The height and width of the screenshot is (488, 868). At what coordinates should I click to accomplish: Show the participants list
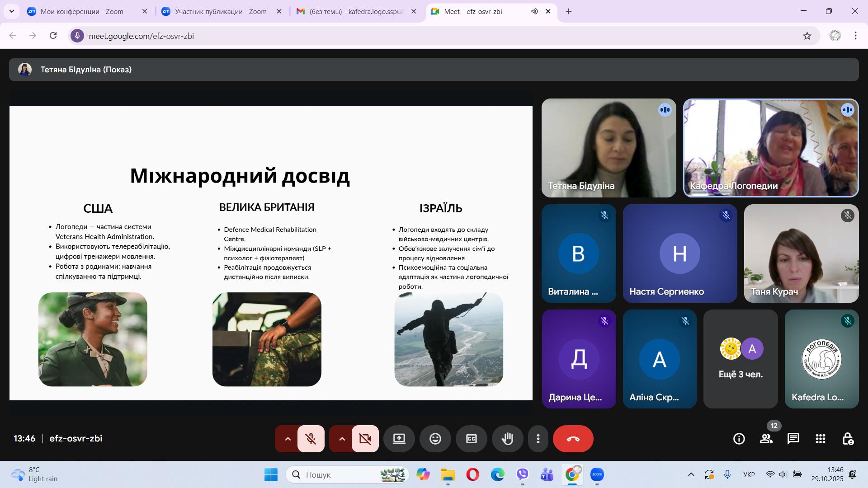coord(766,439)
